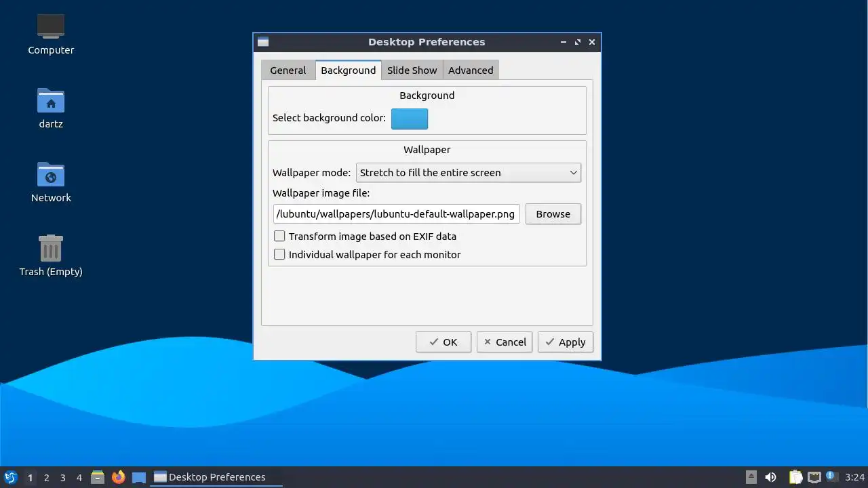
Task: Open the Lubuntu start menu
Action: click(x=10, y=477)
